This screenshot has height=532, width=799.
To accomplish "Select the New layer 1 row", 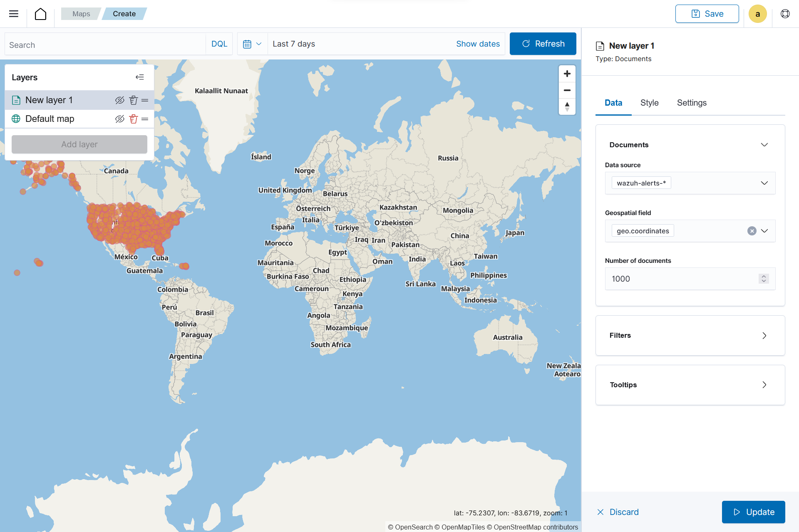I will click(x=79, y=100).
